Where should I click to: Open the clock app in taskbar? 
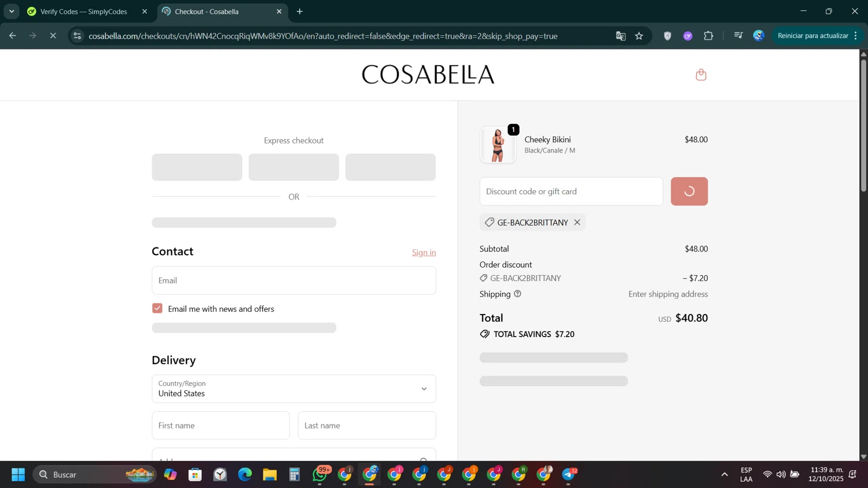(220, 475)
